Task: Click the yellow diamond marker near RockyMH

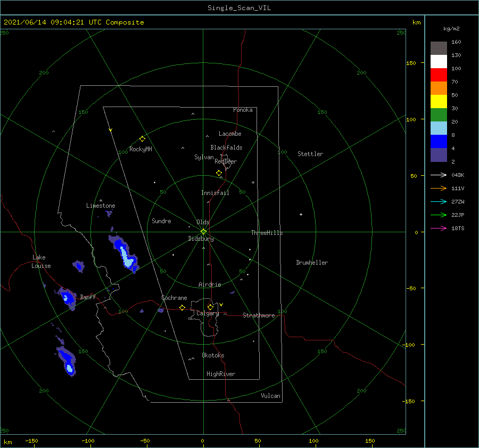Action: [142, 139]
